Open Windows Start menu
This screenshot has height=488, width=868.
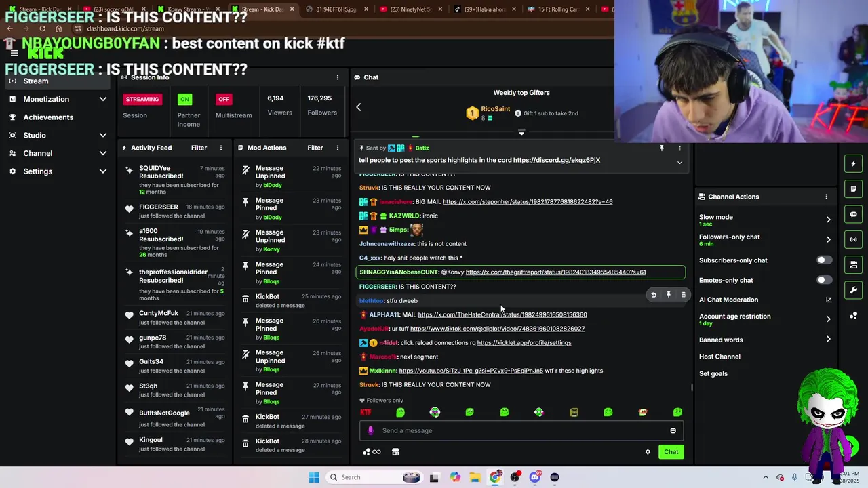(x=314, y=477)
